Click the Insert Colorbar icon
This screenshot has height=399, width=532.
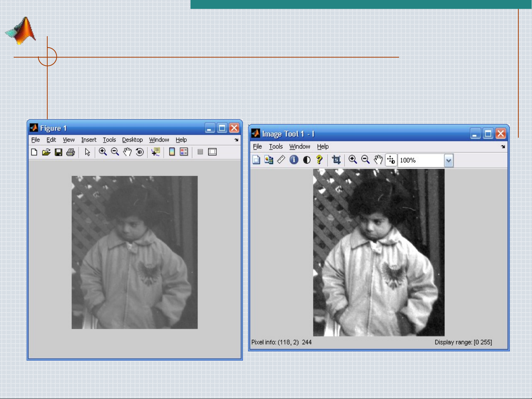pos(172,152)
